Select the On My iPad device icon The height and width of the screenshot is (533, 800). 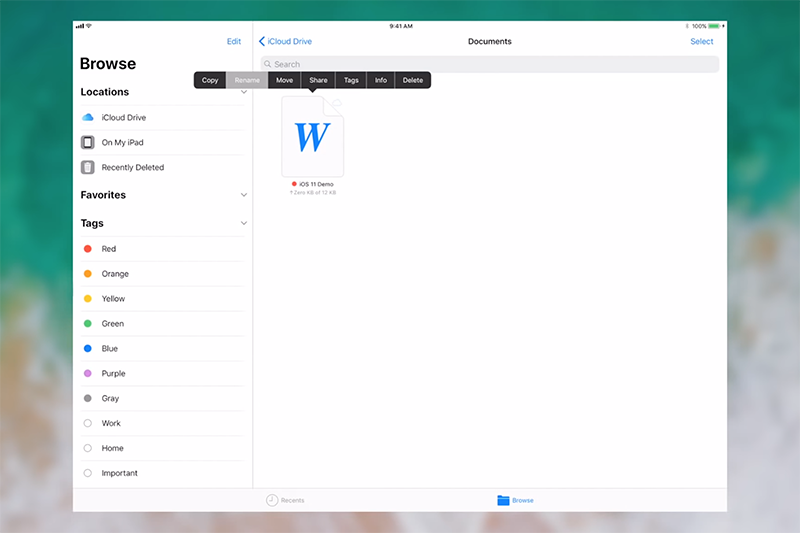pyautogui.click(x=88, y=142)
